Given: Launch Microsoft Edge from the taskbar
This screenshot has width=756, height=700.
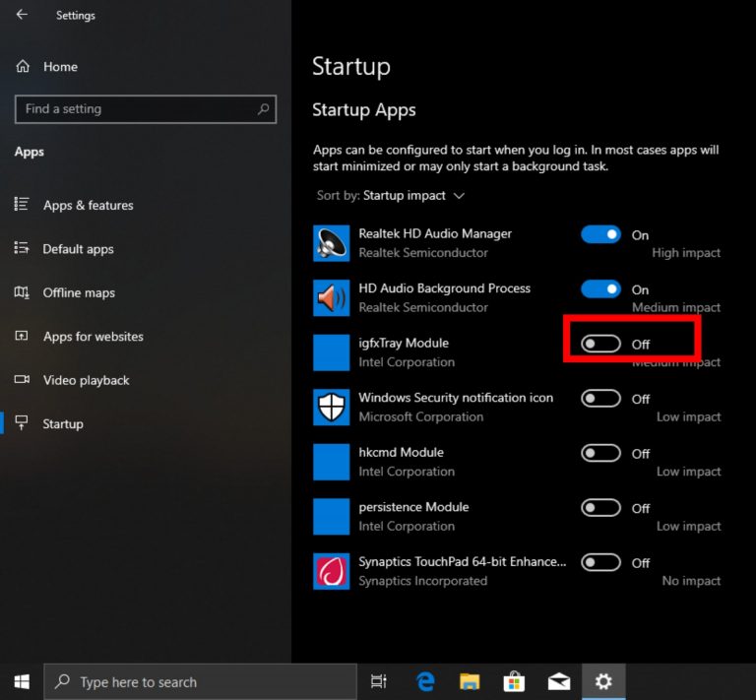Looking at the screenshot, I should (425, 681).
